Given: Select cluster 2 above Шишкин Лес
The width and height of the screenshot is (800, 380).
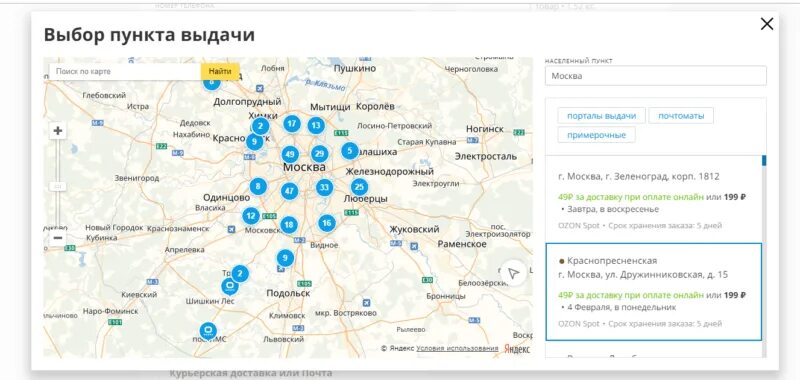Looking at the screenshot, I should click(x=240, y=274).
